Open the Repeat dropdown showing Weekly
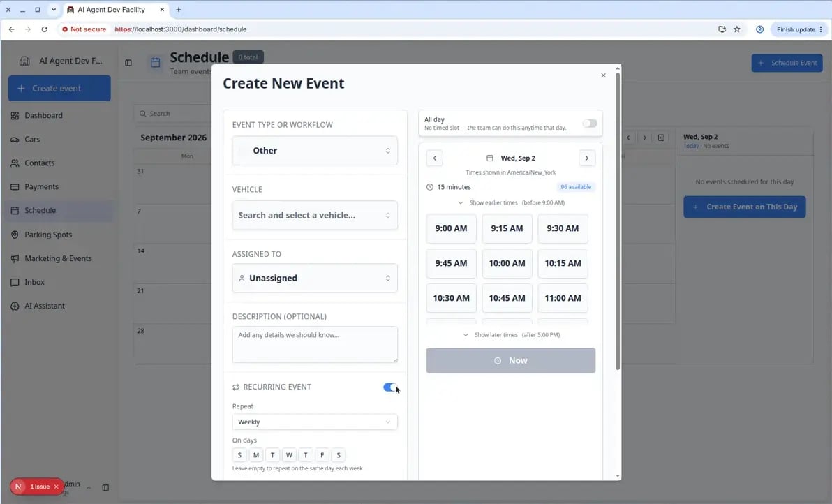Viewport: 832px width, 504px height. click(315, 422)
